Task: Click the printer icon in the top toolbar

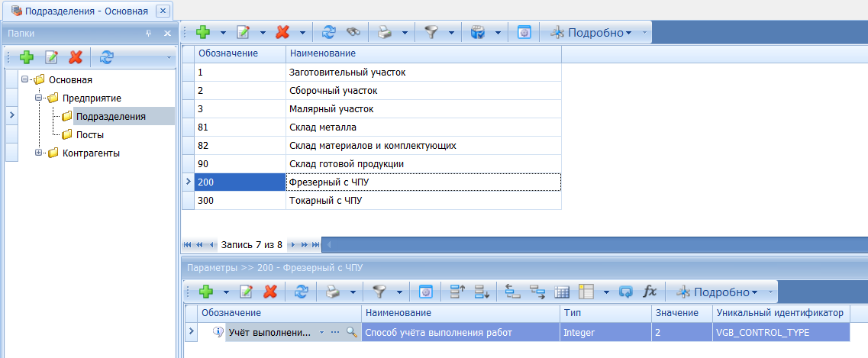Action: point(386,33)
